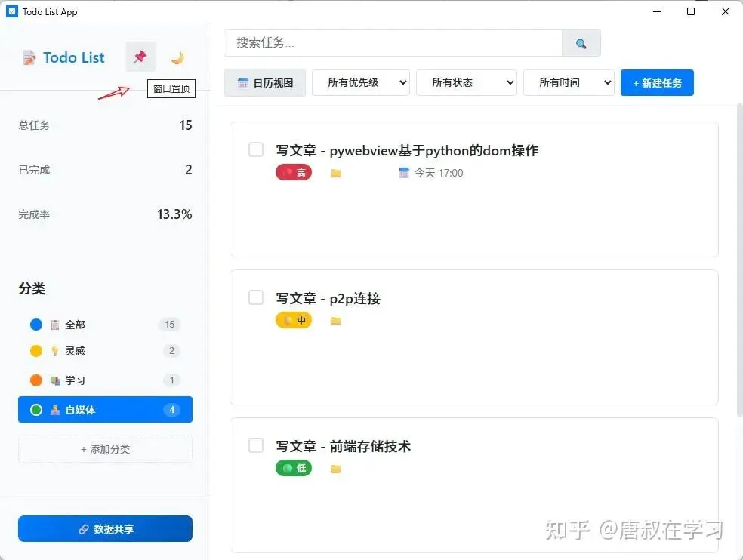Click the count badge 4 beside 自媒体
This screenshot has height=560, width=743.
click(x=171, y=410)
